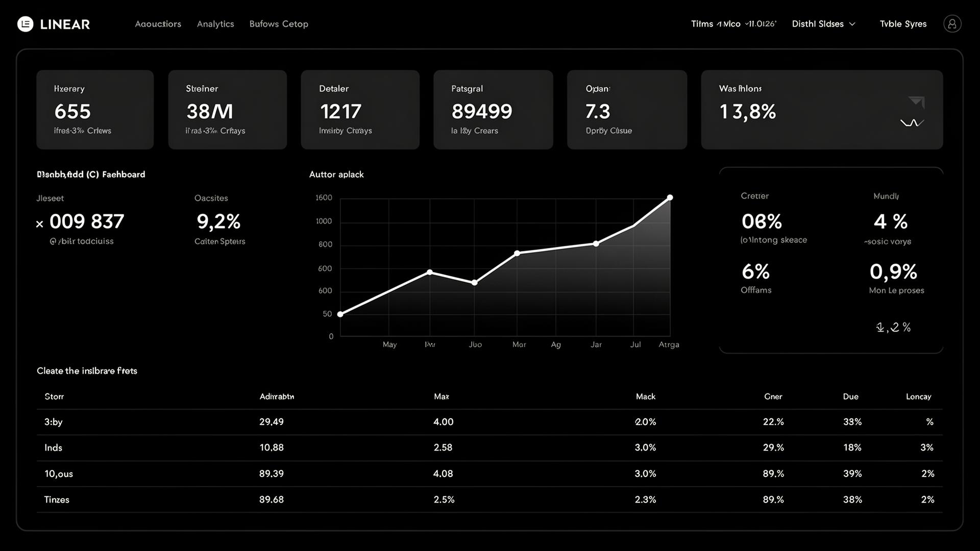Click the first data point near May

pos(341,314)
